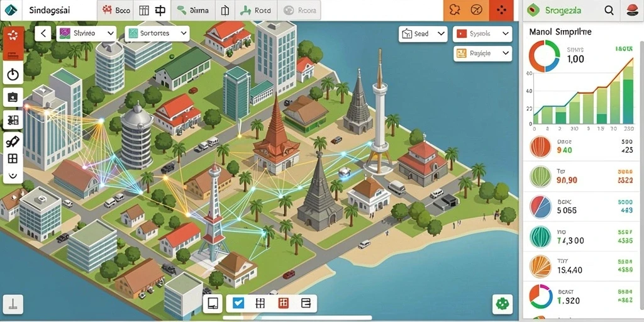
Task: Click the red flower icon on left sidebar
Action: coord(13,36)
